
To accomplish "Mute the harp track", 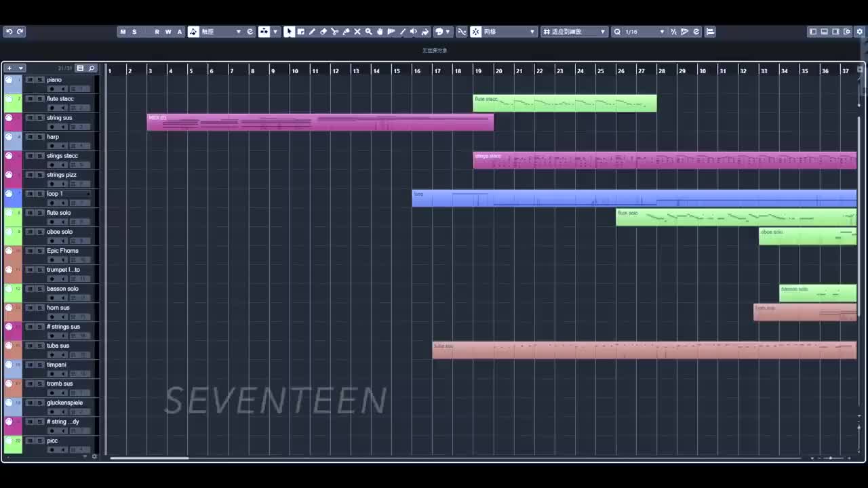I will click(30, 136).
